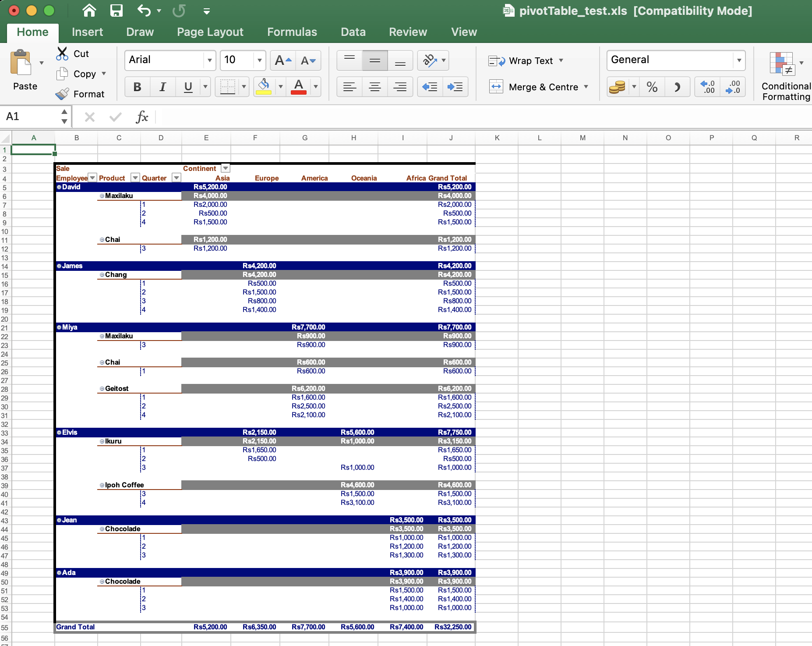
Task: Click the Increase Decimal icon
Action: 706,87
